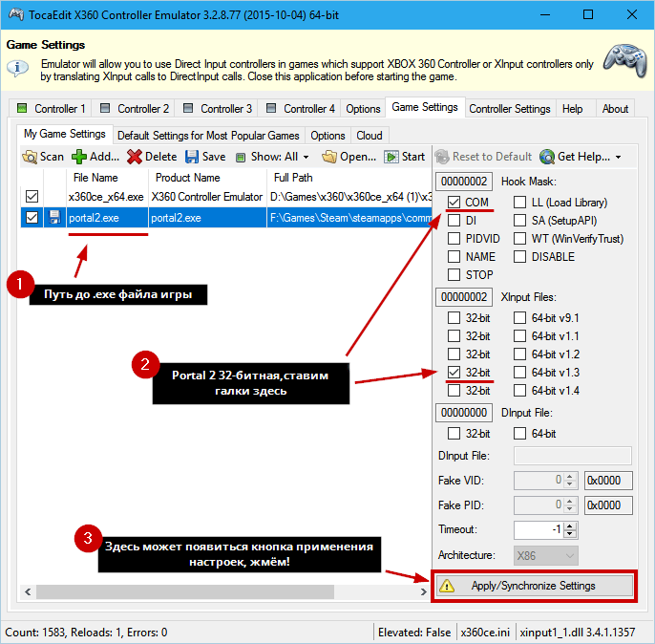This screenshot has height=644, width=655.
Task: Check the NAME hook mask checkbox
Action: (454, 257)
